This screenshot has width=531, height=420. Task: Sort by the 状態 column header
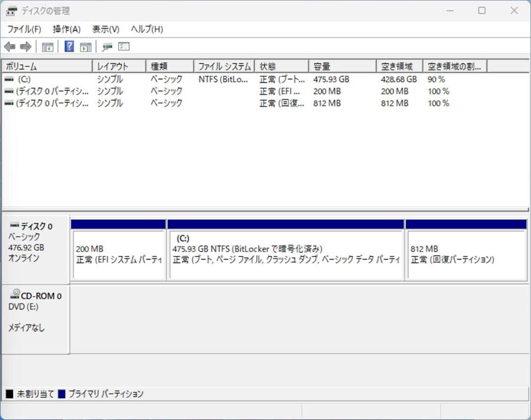(x=282, y=66)
